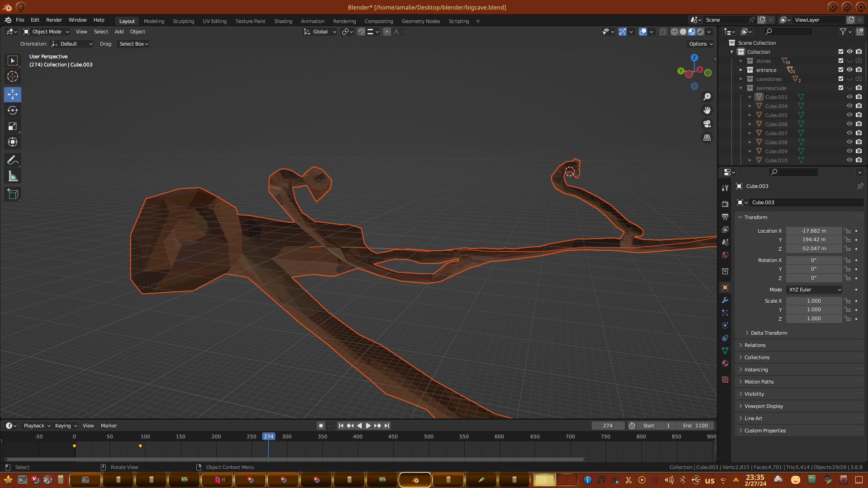Image resolution: width=868 pixels, height=488 pixels.
Task: Expand the stones collection in the outliner
Action: click(x=741, y=61)
